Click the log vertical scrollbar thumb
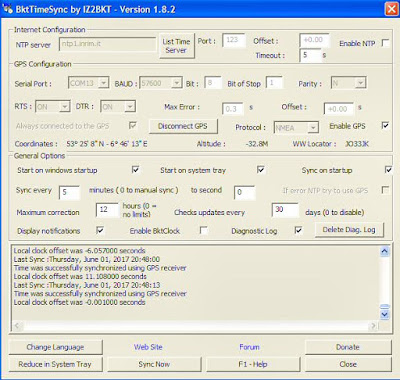Screen dimensions: 400x380 (x=385, y=307)
